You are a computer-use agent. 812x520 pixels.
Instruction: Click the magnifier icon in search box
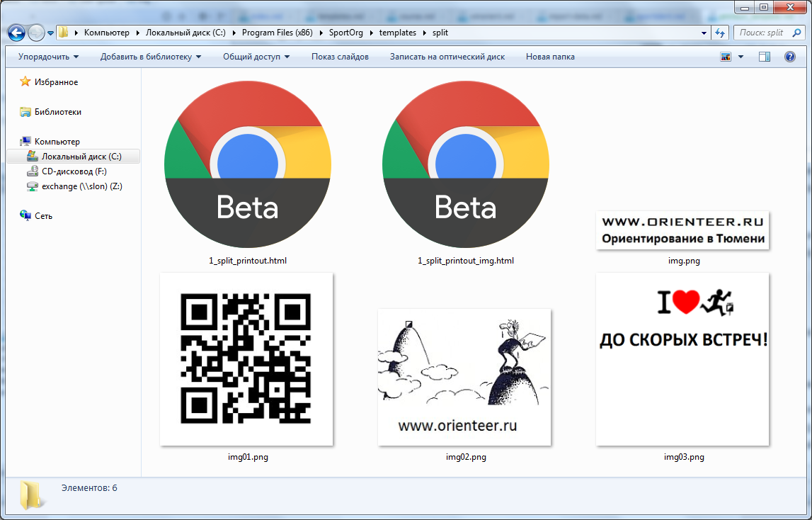click(796, 33)
